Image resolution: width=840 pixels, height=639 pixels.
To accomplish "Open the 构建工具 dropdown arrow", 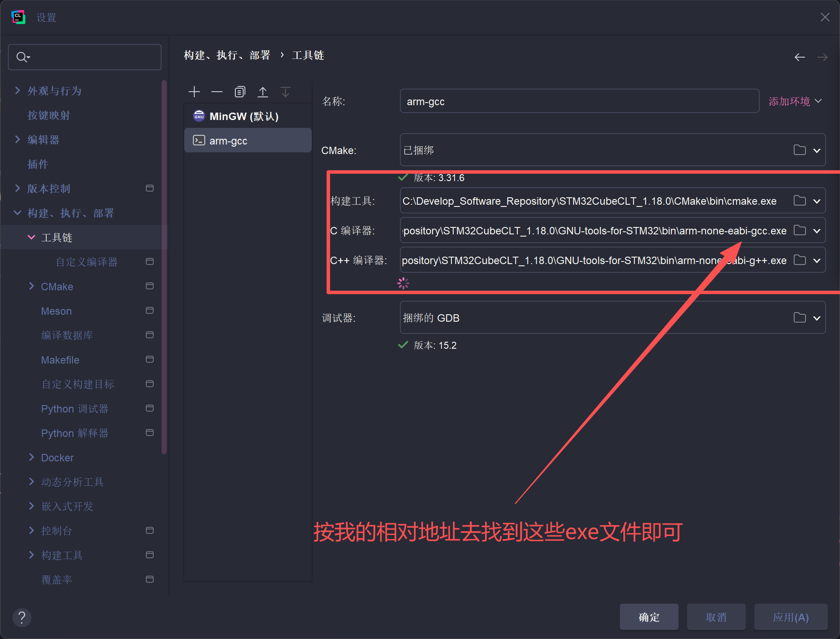I will pyautogui.click(x=817, y=201).
